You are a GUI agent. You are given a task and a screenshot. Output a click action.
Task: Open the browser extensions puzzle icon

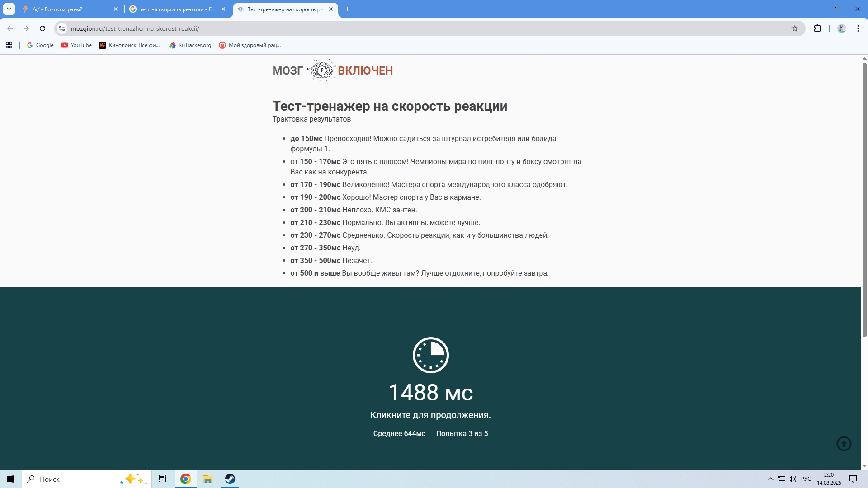(817, 28)
